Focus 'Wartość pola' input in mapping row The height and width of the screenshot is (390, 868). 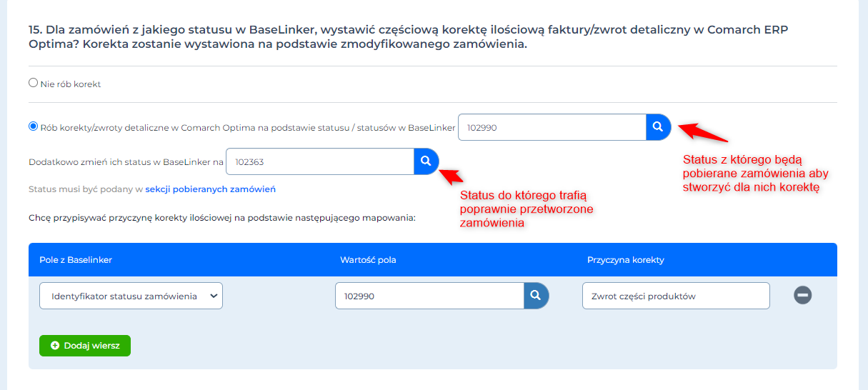pyautogui.click(x=429, y=296)
